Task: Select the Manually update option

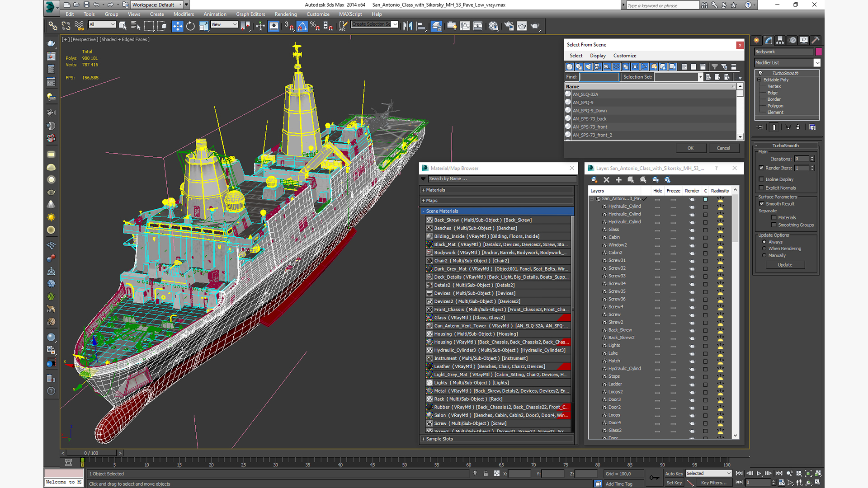Action: click(x=764, y=255)
